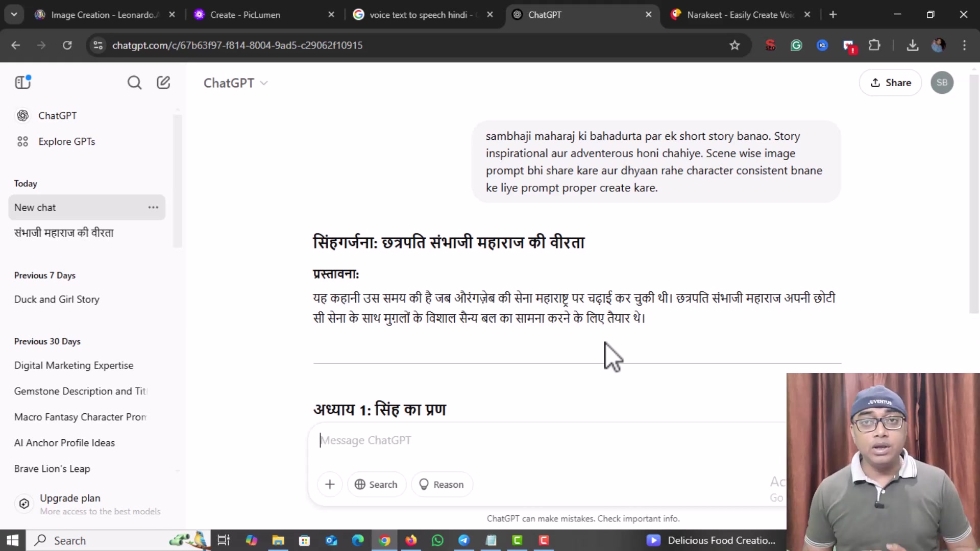Open Firefox from taskbar
This screenshot has width=980, height=551.
pos(411,540)
